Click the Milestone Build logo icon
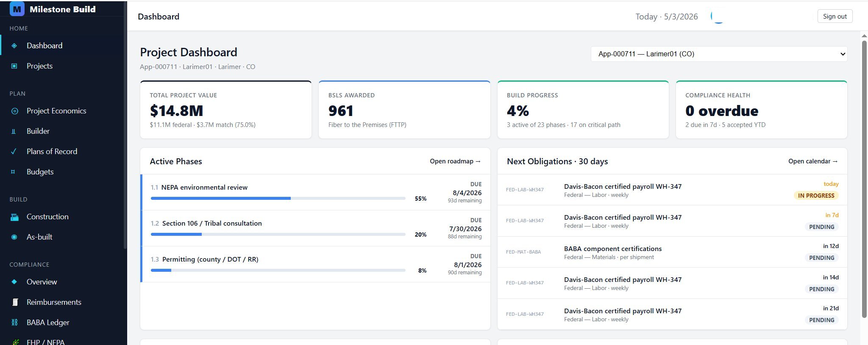Image resolution: width=868 pixels, height=345 pixels. click(x=17, y=9)
